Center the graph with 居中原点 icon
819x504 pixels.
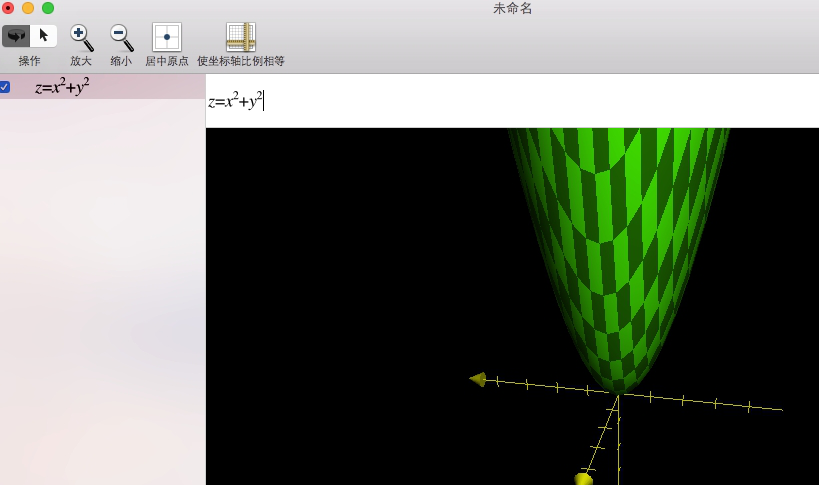coord(167,37)
